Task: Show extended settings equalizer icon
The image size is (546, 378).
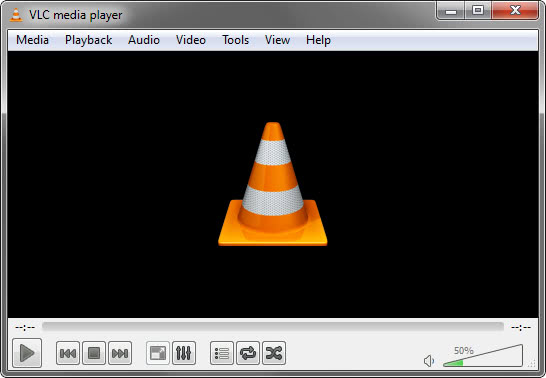Action: 184,353
